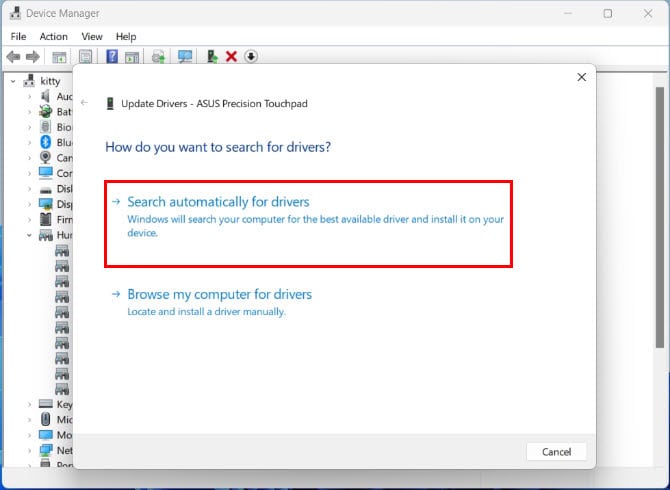Viewport: 670px width, 490px height.
Task: Select the Disk drives category icon
Action: pos(45,189)
